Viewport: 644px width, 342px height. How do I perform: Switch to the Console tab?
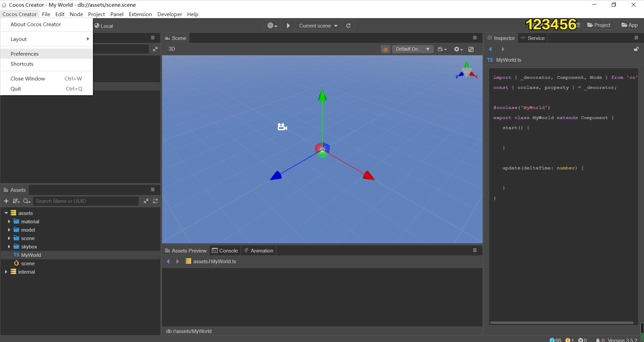(x=225, y=251)
